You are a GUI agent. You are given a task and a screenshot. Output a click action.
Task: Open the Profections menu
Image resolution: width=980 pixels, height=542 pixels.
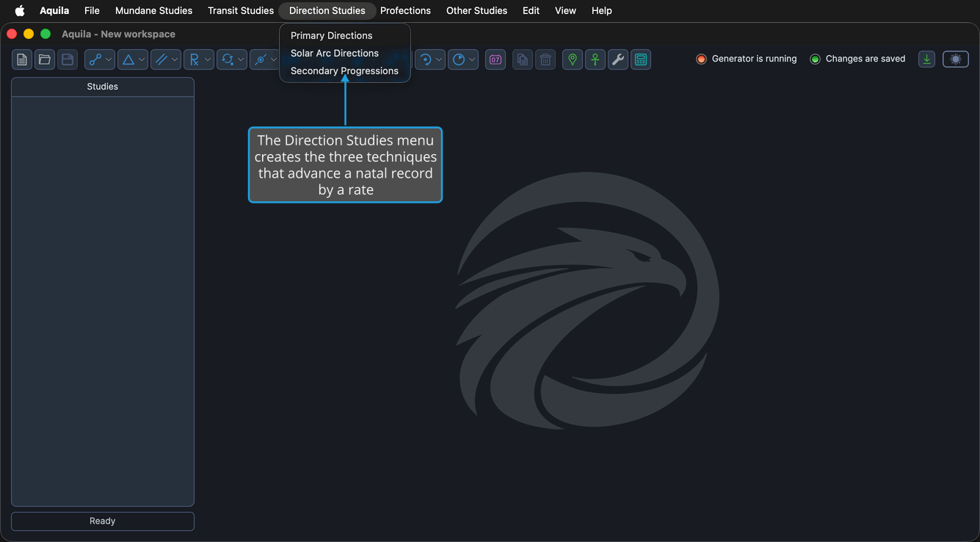click(405, 10)
